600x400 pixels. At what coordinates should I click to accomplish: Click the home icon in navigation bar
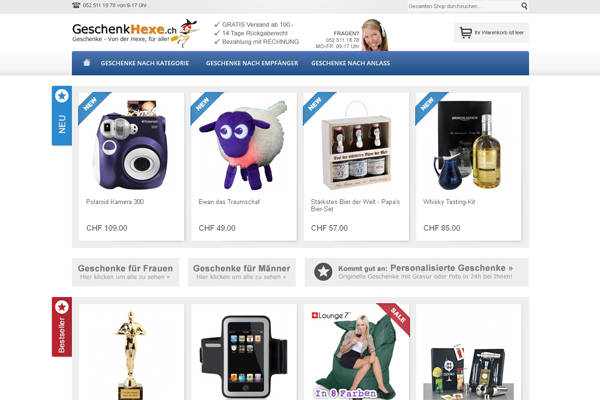[x=87, y=63]
